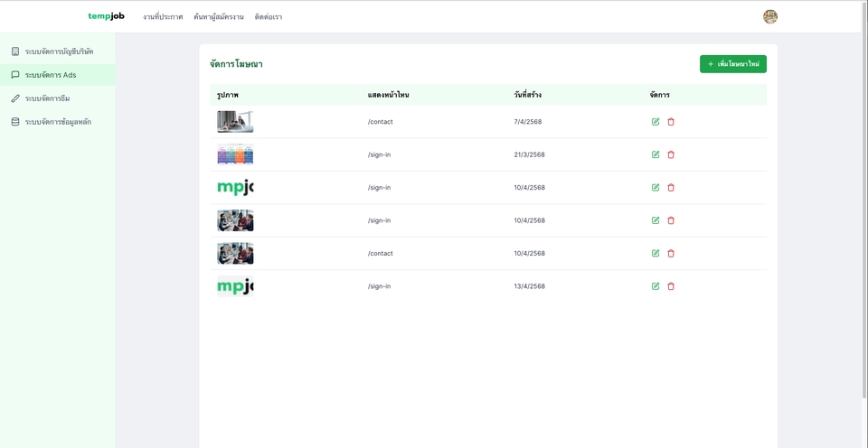Click the วันที่สร้าง column header

click(x=527, y=95)
